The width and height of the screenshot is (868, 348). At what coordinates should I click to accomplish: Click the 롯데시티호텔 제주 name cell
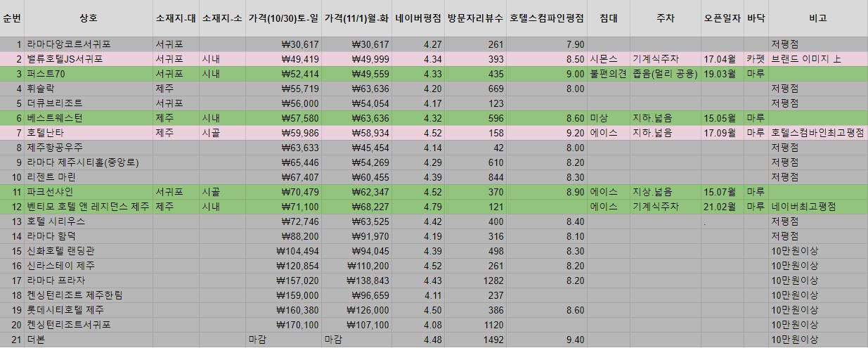pyautogui.click(x=89, y=310)
